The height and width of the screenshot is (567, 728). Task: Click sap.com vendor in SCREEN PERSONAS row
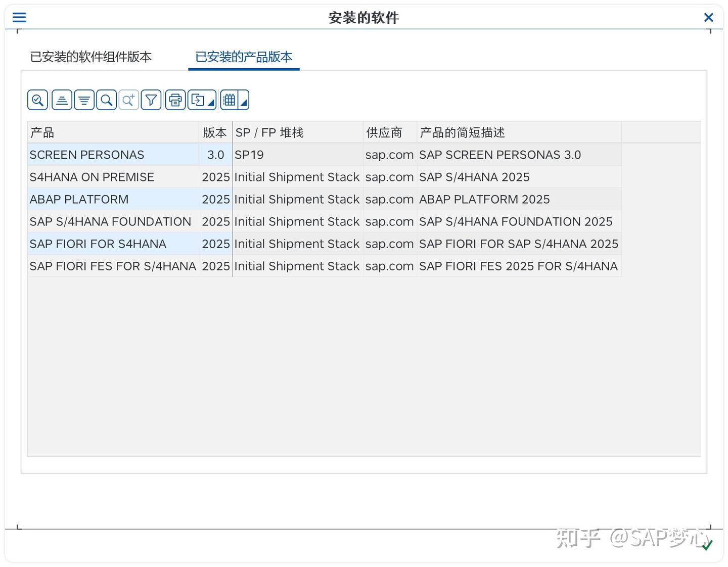click(x=390, y=155)
